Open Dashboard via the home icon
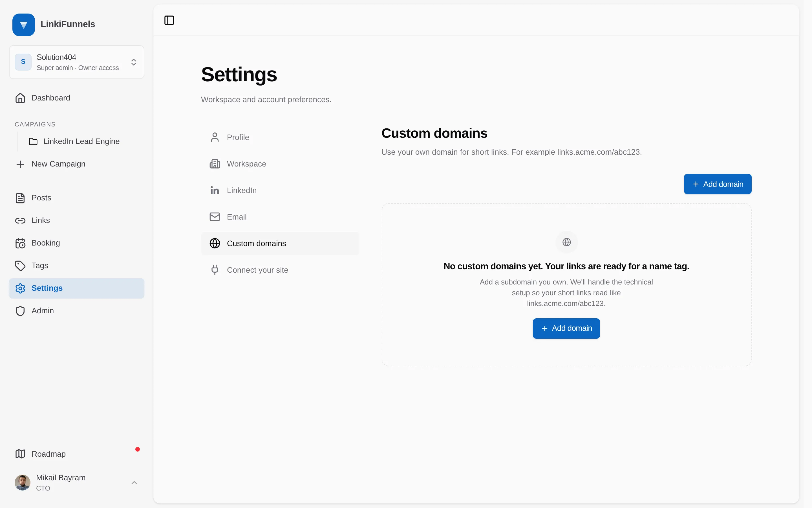Screen dimensions: 812x508 coord(20,98)
